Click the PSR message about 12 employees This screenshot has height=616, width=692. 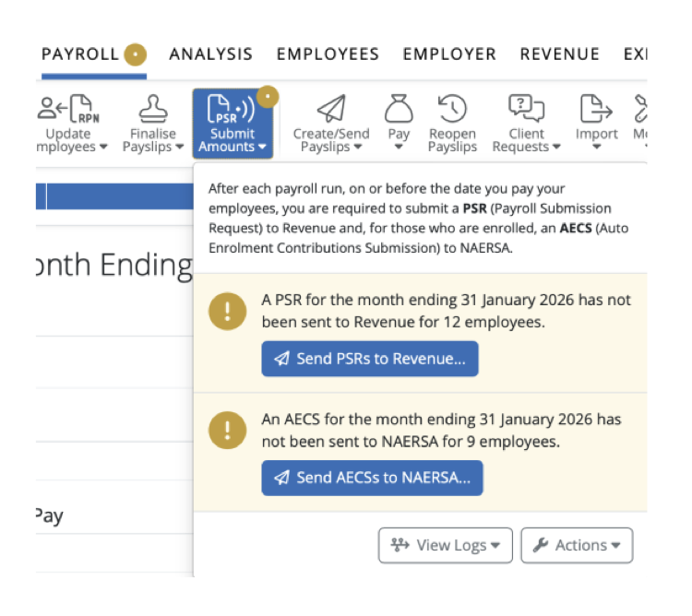[x=446, y=311]
